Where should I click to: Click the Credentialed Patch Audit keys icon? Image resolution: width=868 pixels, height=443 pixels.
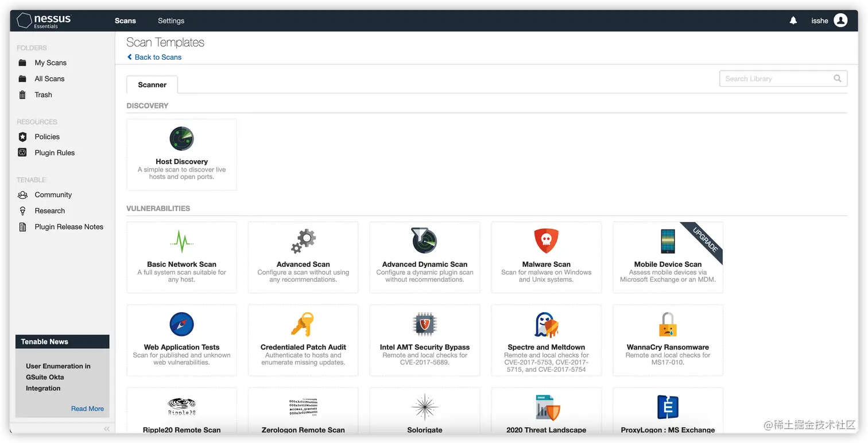[x=303, y=324]
